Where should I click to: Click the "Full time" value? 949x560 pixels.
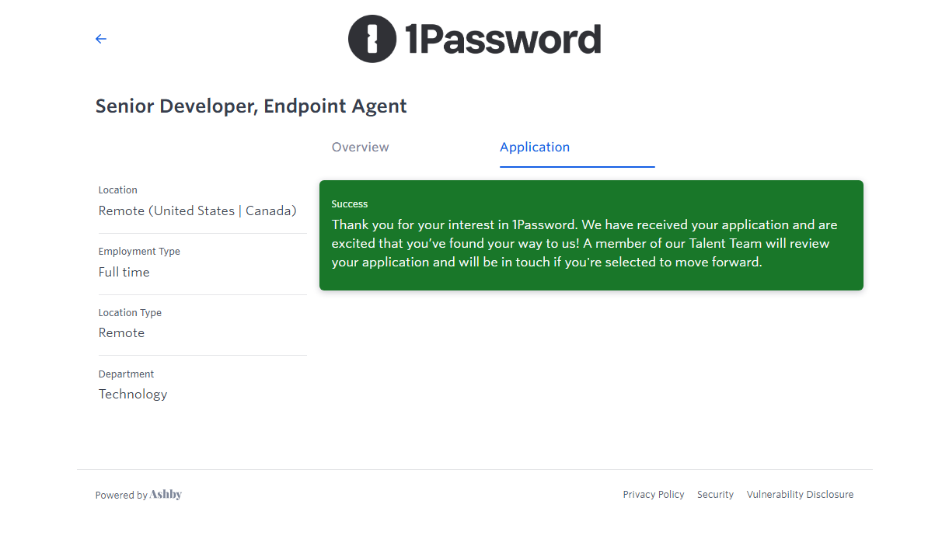pyautogui.click(x=124, y=273)
